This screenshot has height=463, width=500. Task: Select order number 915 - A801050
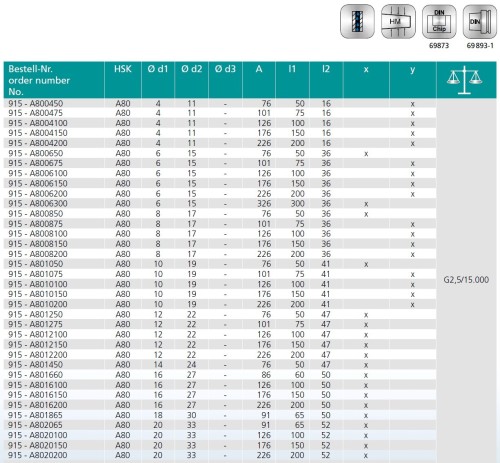point(35,264)
